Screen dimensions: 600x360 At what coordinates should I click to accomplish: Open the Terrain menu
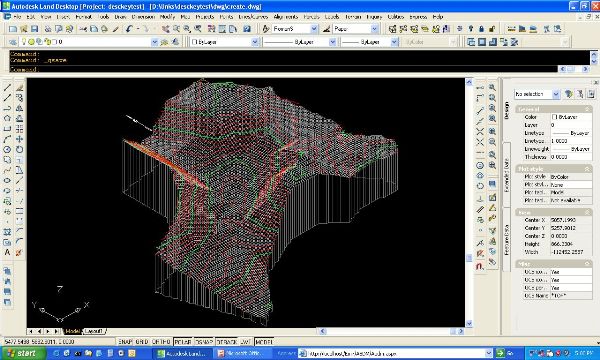353,17
